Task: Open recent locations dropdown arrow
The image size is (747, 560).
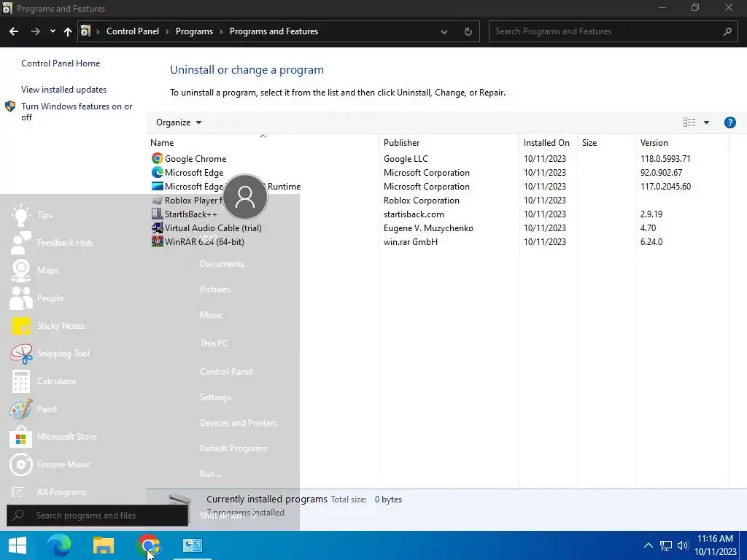Action: tap(53, 31)
